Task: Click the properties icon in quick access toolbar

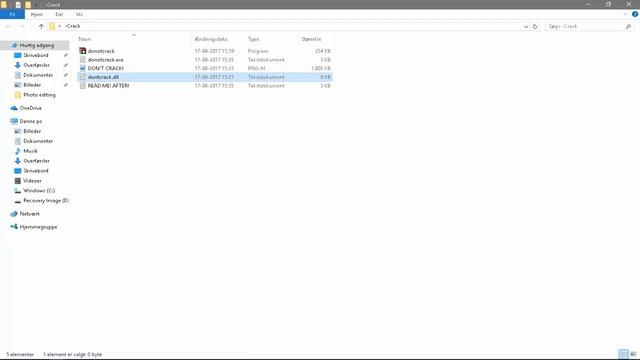Action: click(x=18, y=4)
